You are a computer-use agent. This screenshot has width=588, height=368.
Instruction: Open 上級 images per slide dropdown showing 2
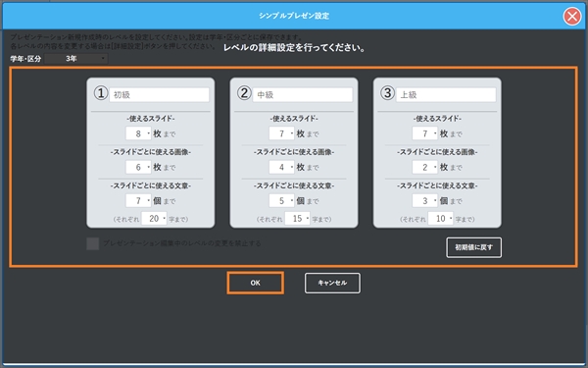point(425,167)
